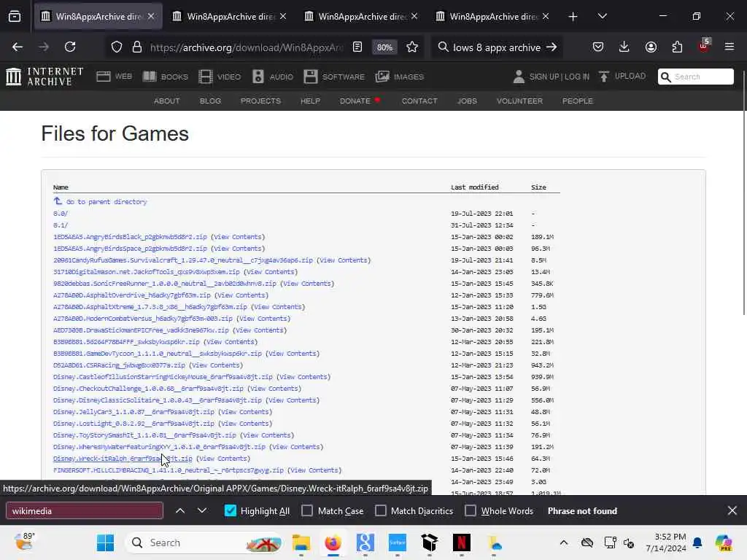Image resolution: width=747 pixels, height=560 pixels.
Task: Open the Software section
Action: 334,77
